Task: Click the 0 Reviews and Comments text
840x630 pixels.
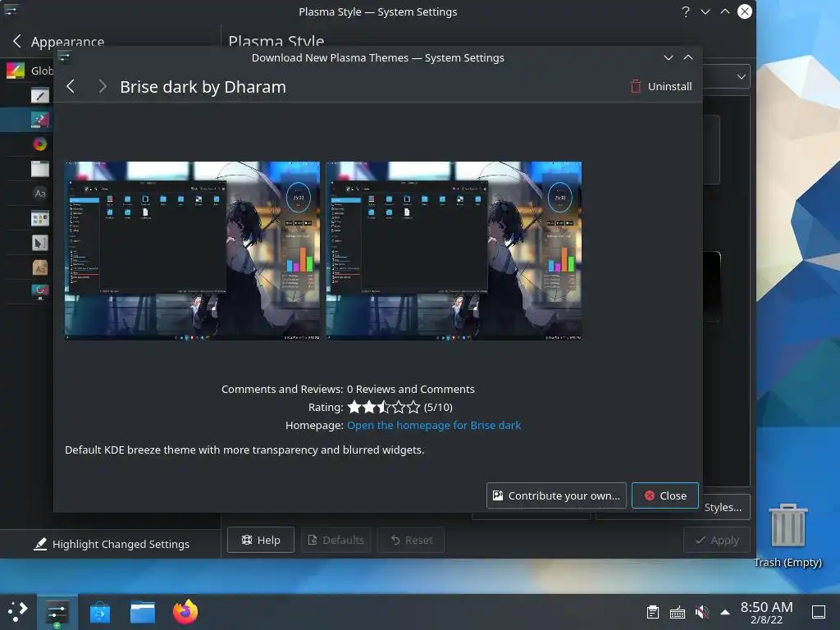Action: point(410,390)
